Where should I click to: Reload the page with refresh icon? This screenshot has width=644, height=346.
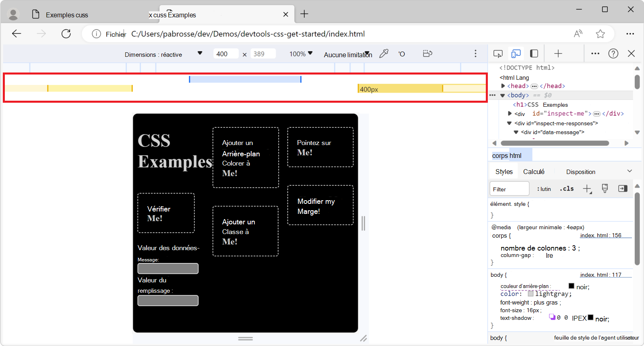pos(66,34)
